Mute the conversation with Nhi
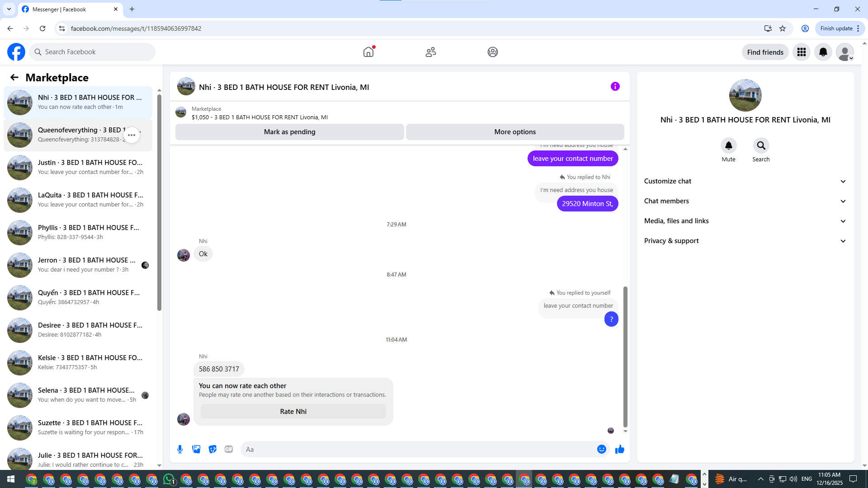This screenshot has height=488, width=868. pos(729,145)
